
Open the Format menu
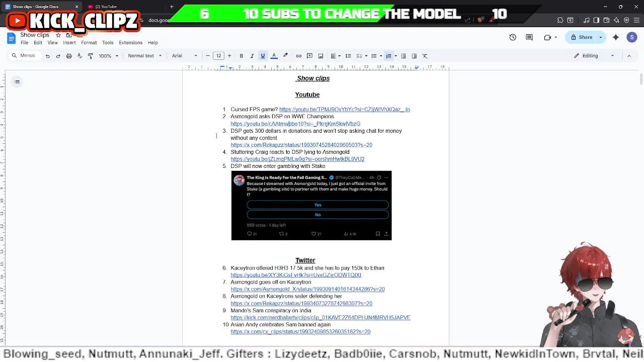89,43
